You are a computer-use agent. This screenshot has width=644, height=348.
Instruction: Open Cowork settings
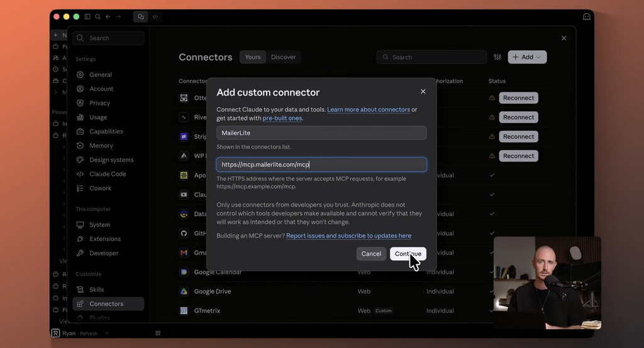[108, 188]
